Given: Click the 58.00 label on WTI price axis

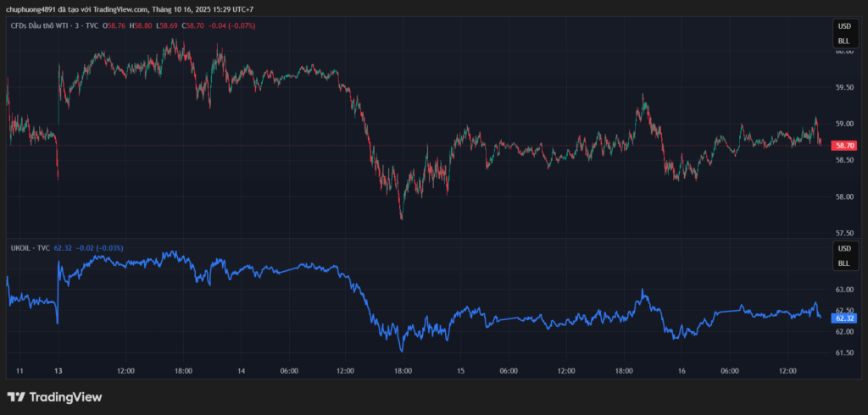Looking at the screenshot, I should [x=843, y=196].
